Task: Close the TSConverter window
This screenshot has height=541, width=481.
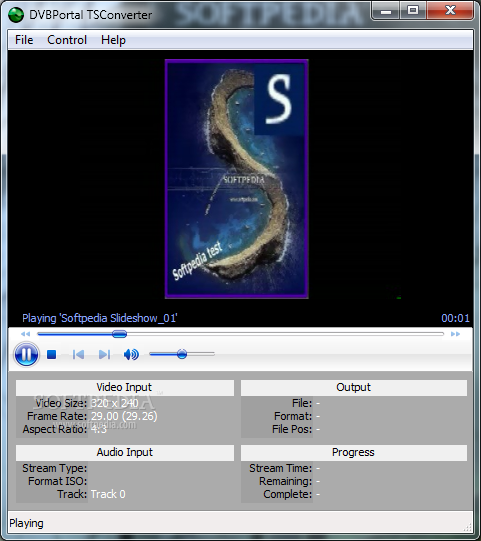Action: (450, 11)
